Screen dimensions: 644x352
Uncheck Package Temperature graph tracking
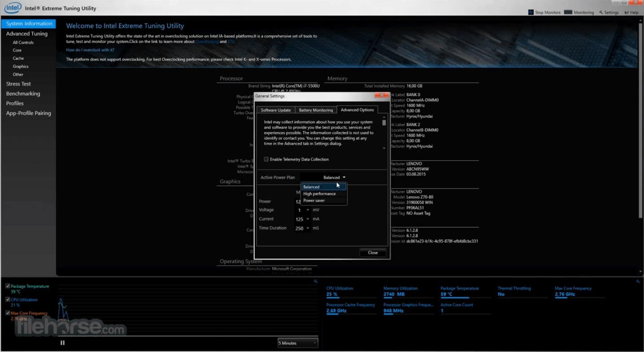pyautogui.click(x=8, y=286)
